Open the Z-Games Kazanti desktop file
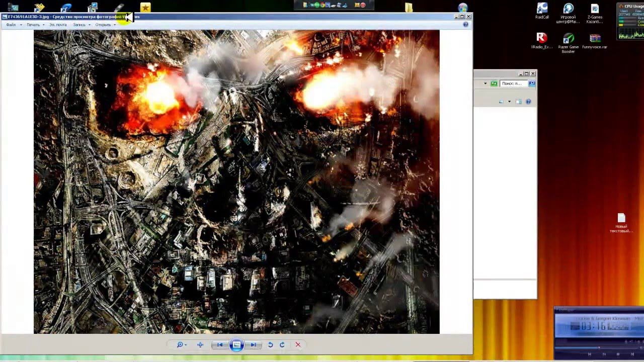 click(x=595, y=13)
